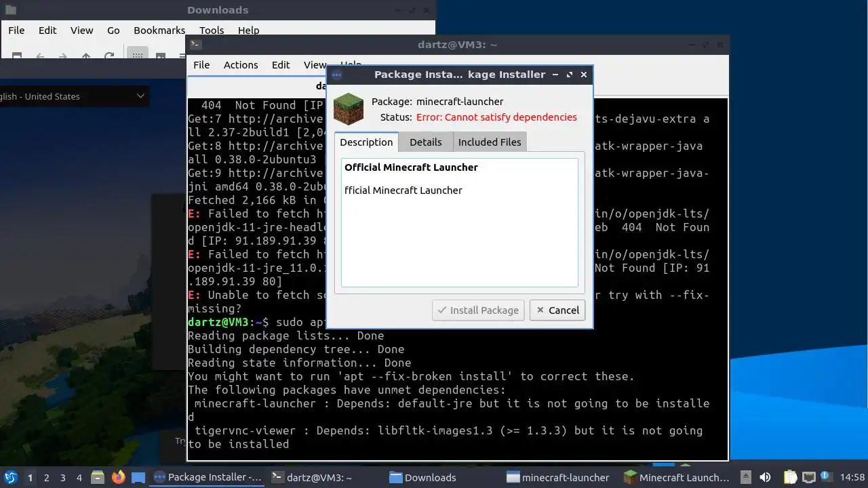Open the terminal's View menu
This screenshot has width=868, height=488.
click(315, 64)
